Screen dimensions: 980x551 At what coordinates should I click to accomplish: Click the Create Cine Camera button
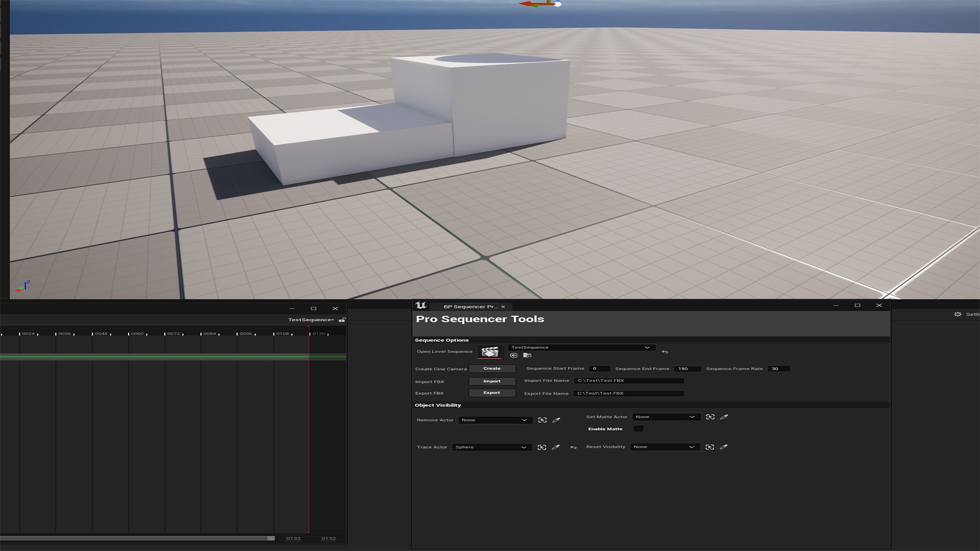click(492, 369)
